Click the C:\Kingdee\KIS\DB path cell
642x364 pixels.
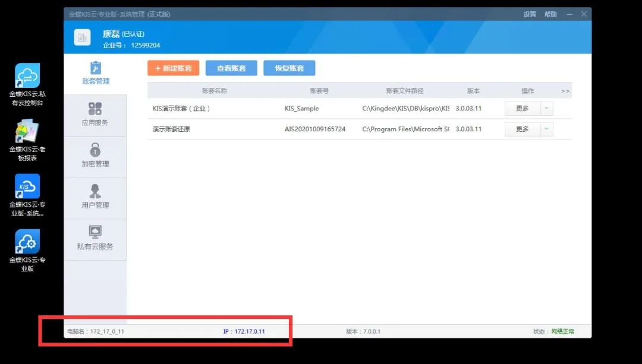click(405, 109)
